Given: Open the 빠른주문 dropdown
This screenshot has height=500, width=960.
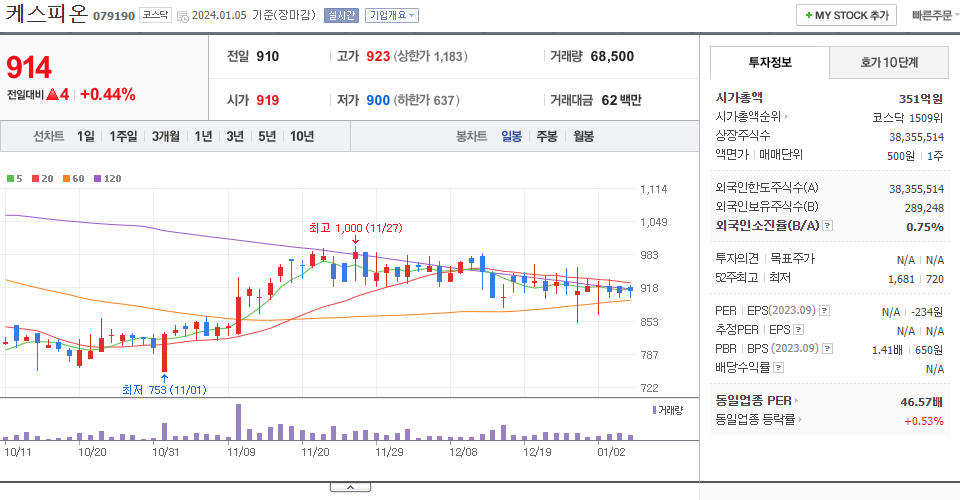Looking at the screenshot, I should [x=935, y=15].
